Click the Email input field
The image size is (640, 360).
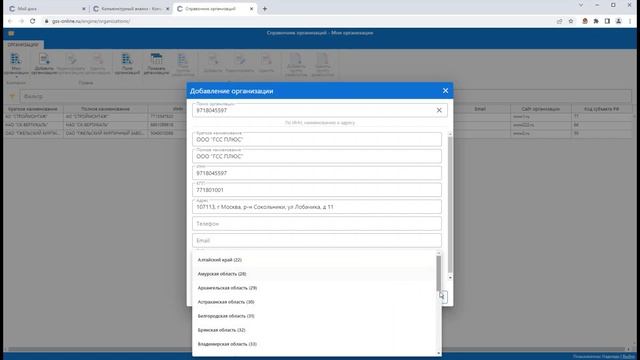pyautogui.click(x=317, y=240)
